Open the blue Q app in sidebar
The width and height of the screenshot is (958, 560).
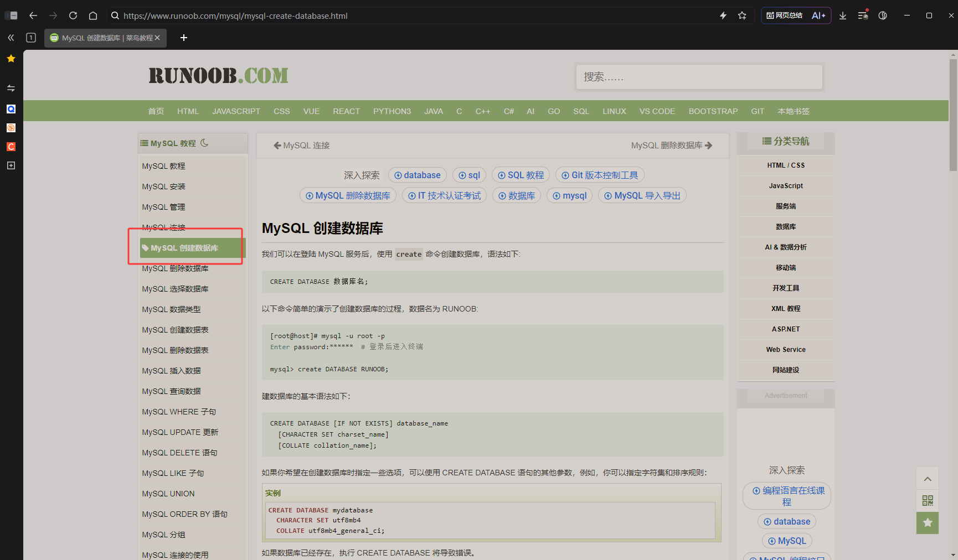(11, 109)
